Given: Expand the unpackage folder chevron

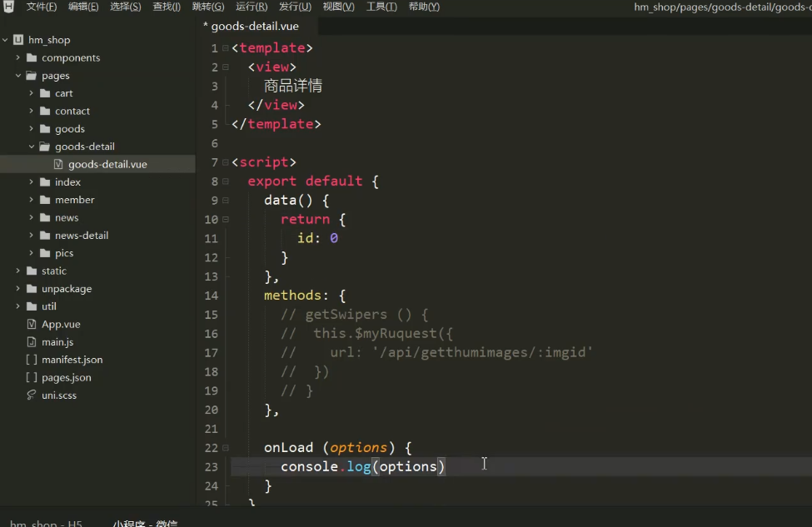Looking at the screenshot, I should 18,288.
